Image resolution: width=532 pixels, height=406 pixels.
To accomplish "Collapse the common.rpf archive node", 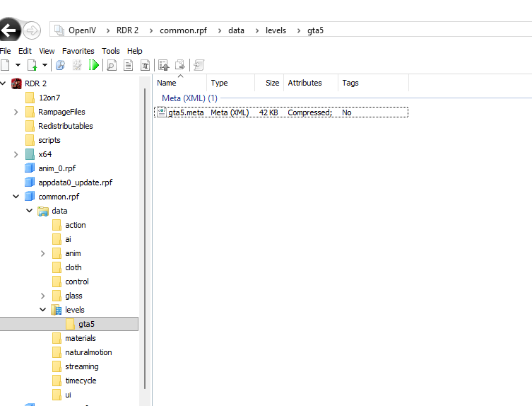I will 16,197.
